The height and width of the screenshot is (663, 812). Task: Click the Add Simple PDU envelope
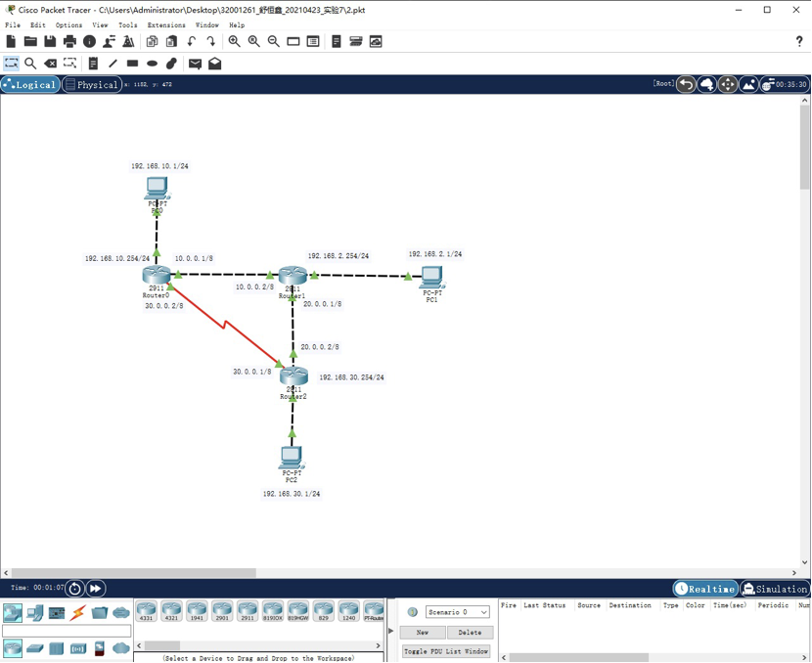[195, 64]
